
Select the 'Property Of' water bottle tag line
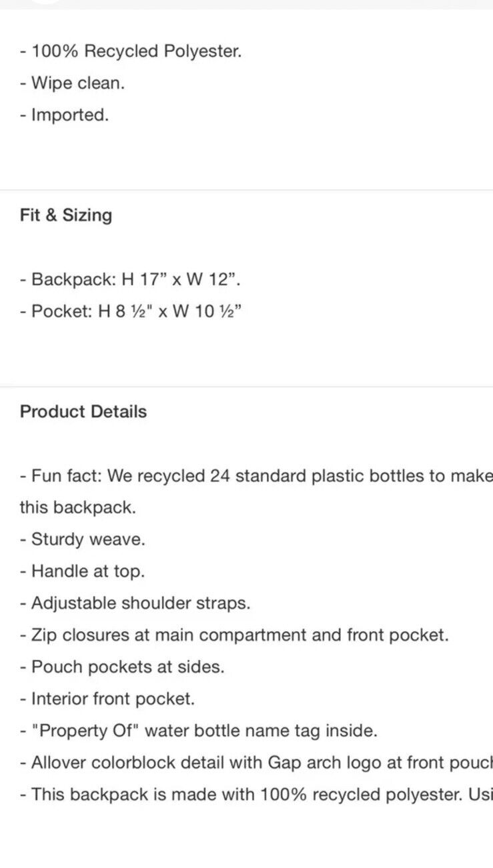point(199,731)
